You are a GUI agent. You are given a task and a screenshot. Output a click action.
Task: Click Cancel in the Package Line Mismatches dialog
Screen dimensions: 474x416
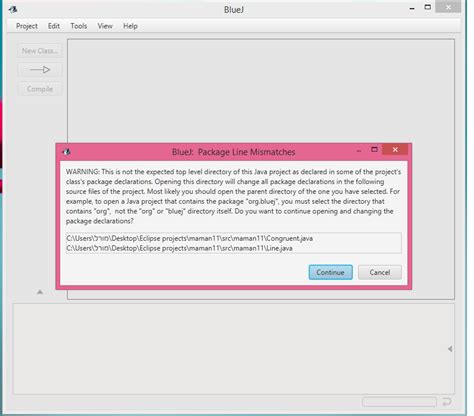[380, 272]
